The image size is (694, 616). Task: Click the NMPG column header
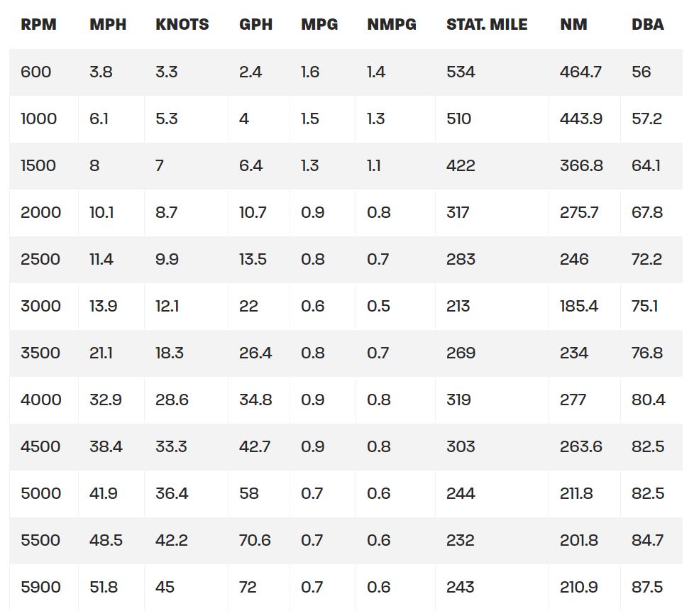coord(392,25)
